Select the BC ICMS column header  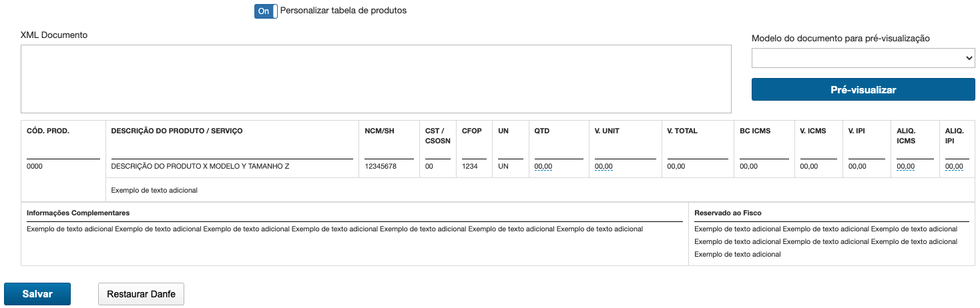(x=755, y=131)
